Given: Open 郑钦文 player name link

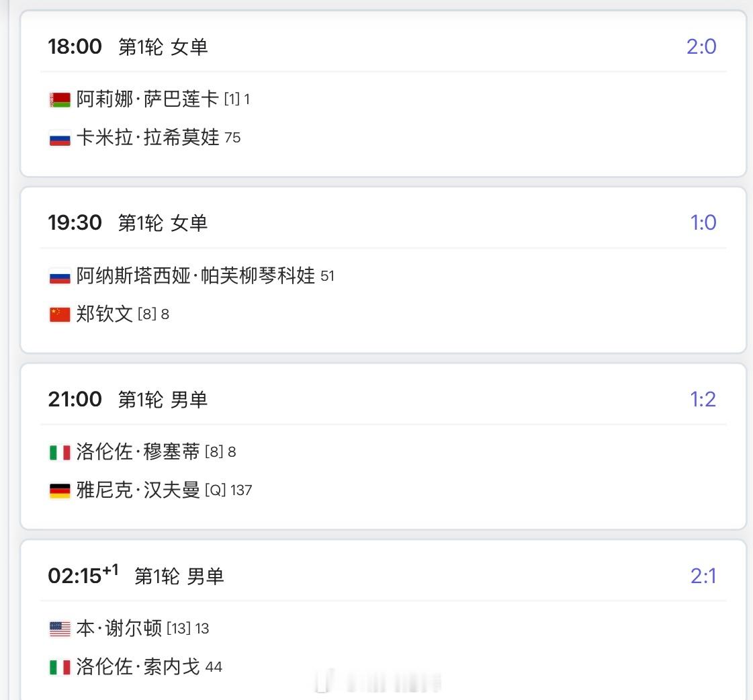Looking at the screenshot, I should tap(105, 314).
